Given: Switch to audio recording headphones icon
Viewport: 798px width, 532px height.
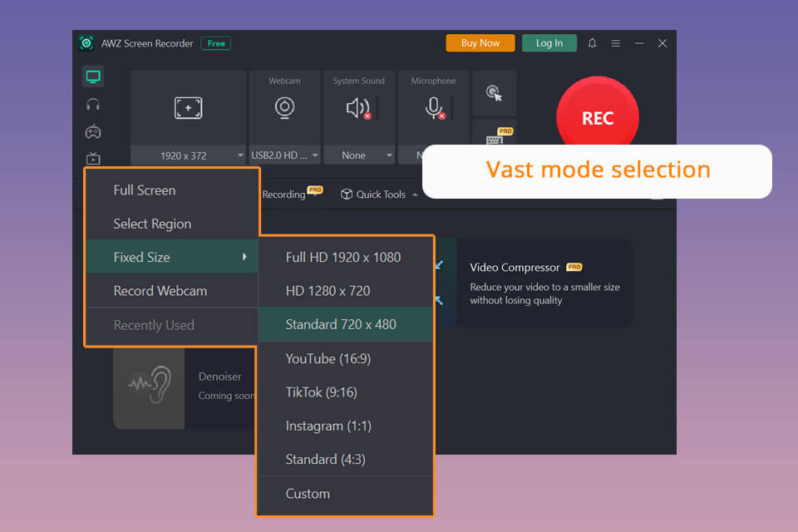Looking at the screenshot, I should pyautogui.click(x=93, y=105).
